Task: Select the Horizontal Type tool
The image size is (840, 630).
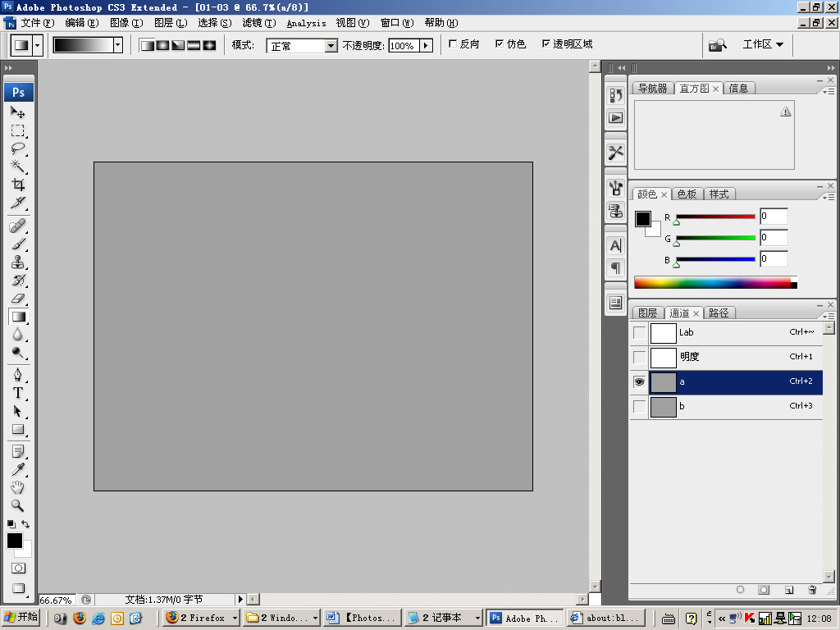Action: [x=18, y=393]
